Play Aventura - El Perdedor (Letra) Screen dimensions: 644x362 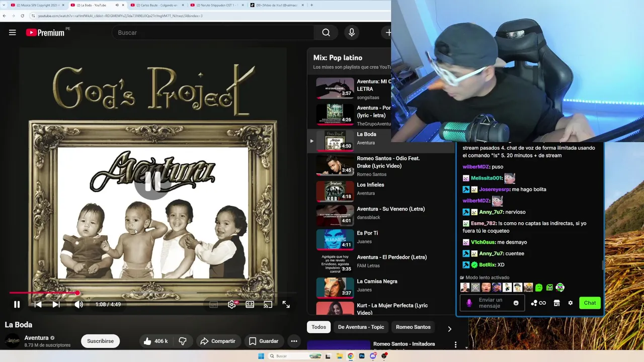pos(380,263)
